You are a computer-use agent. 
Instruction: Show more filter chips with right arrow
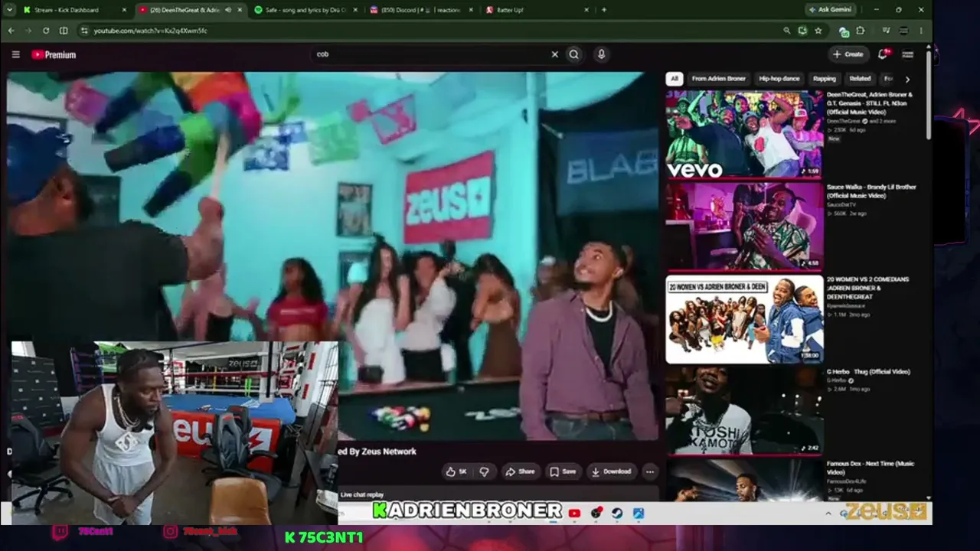click(907, 79)
